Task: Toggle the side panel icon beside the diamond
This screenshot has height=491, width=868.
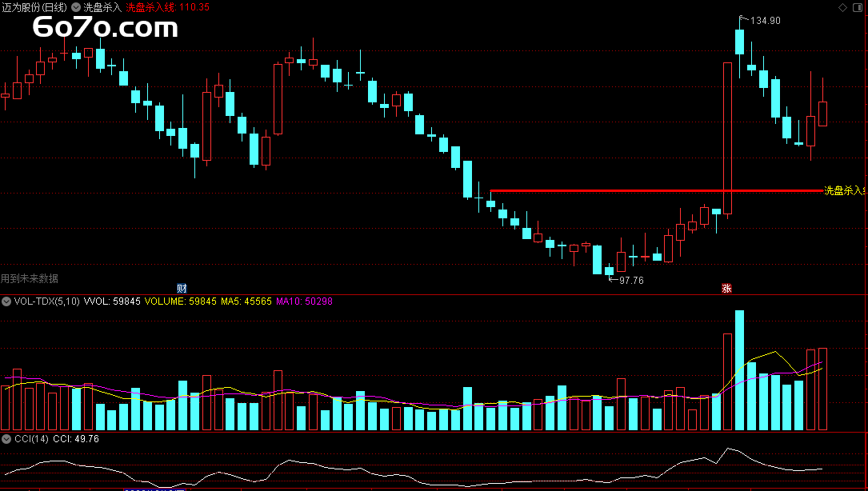Action: (858, 7)
